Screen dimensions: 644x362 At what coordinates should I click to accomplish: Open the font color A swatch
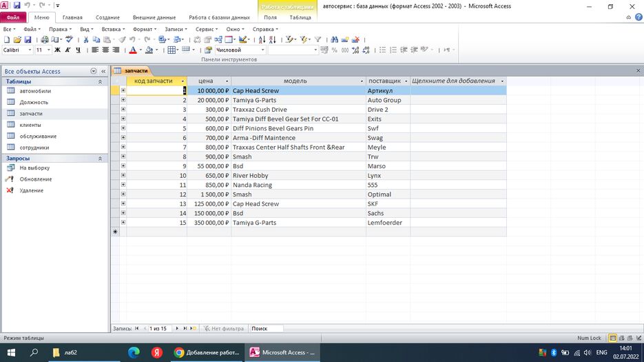[133, 50]
